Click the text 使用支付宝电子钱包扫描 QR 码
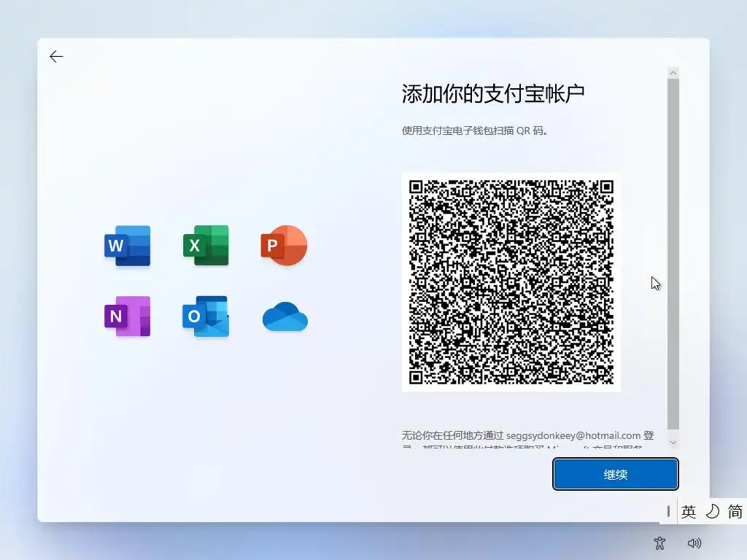 click(474, 131)
